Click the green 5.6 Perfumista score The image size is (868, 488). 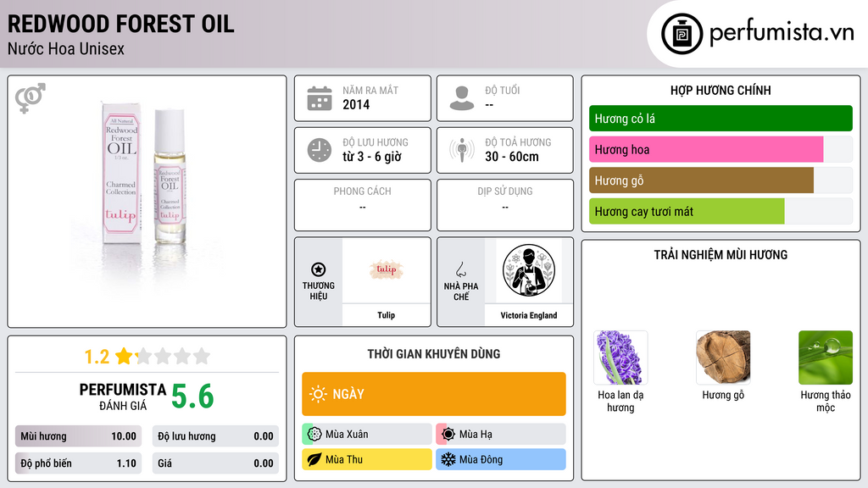click(192, 396)
